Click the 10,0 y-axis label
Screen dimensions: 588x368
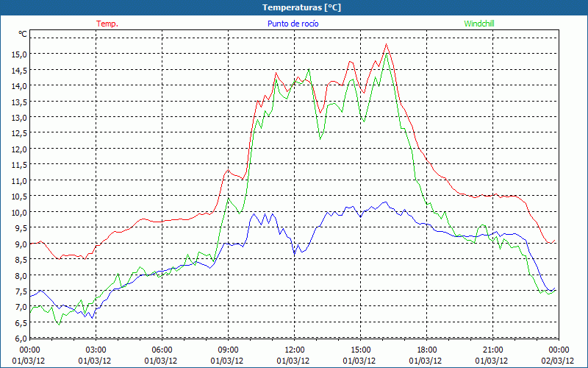pyautogui.click(x=21, y=212)
